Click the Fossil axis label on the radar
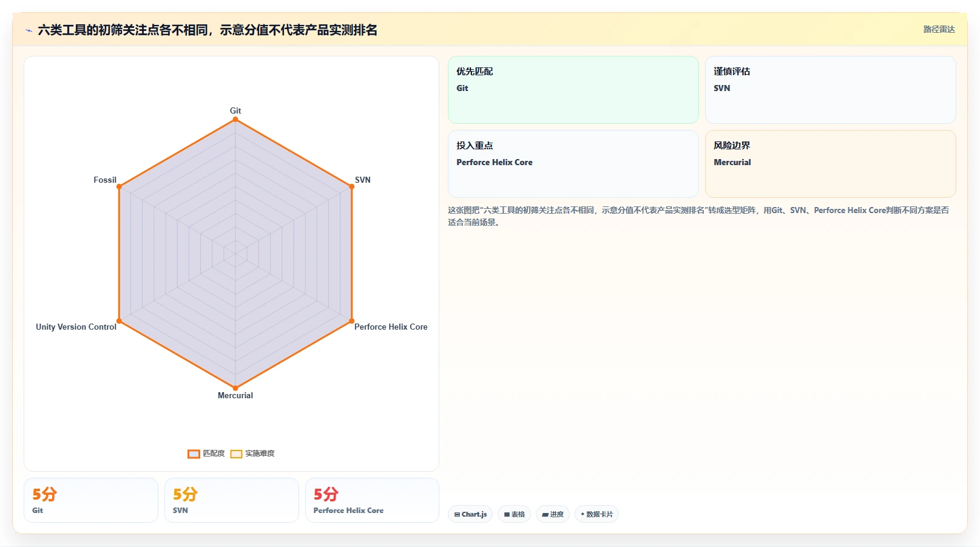The image size is (980, 547). click(105, 180)
